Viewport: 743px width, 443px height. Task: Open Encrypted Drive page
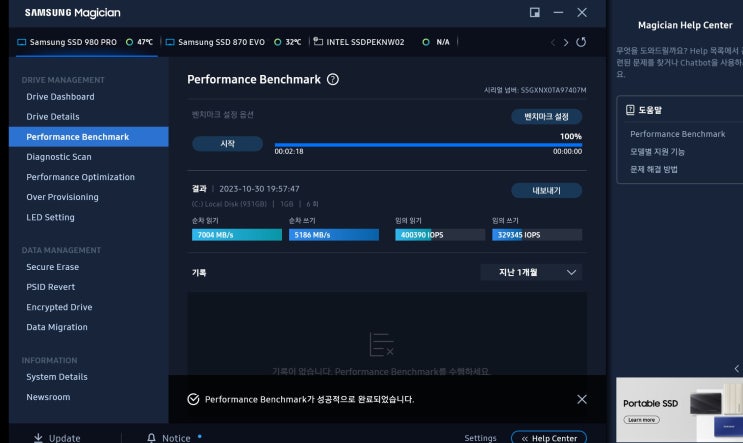click(59, 307)
